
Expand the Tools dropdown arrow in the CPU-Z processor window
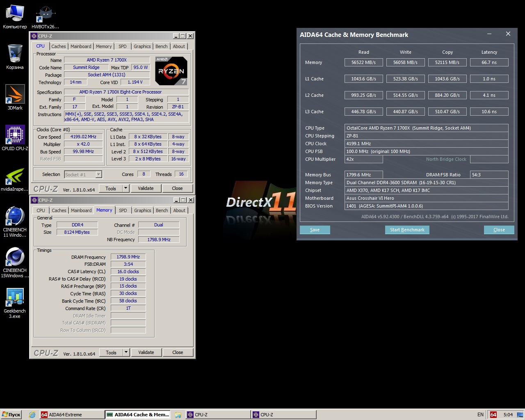[126, 188]
